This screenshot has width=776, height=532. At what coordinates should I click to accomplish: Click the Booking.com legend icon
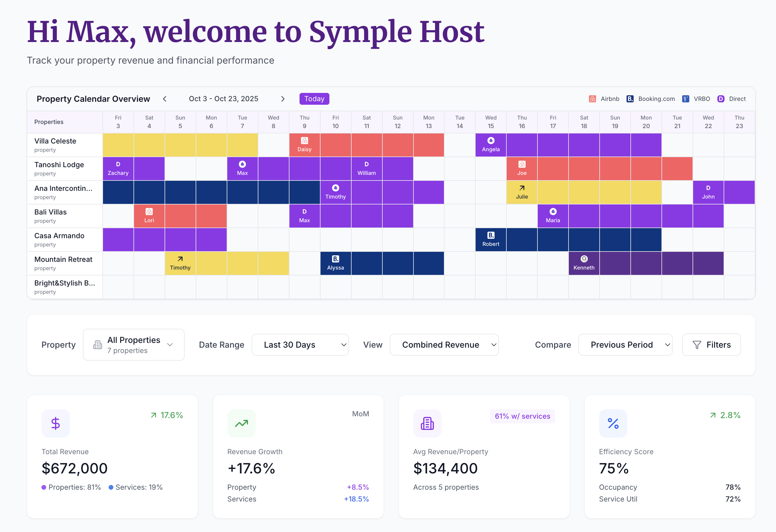630,99
